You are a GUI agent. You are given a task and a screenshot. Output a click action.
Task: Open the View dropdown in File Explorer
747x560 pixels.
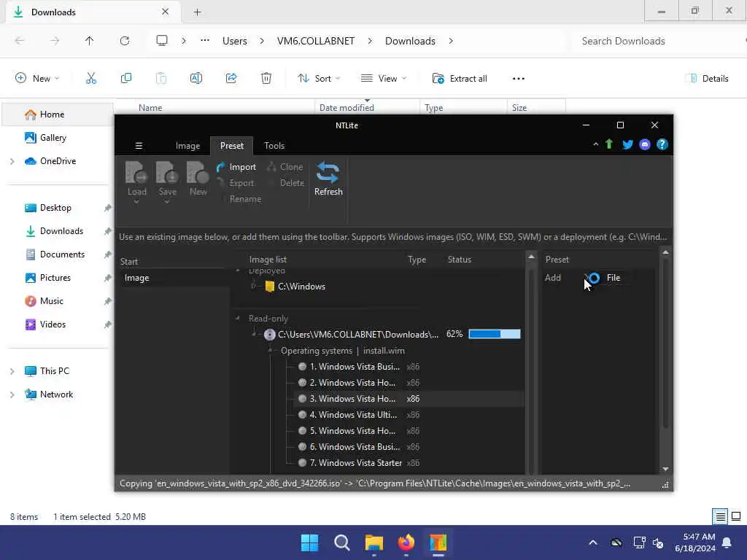click(x=384, y=79)
